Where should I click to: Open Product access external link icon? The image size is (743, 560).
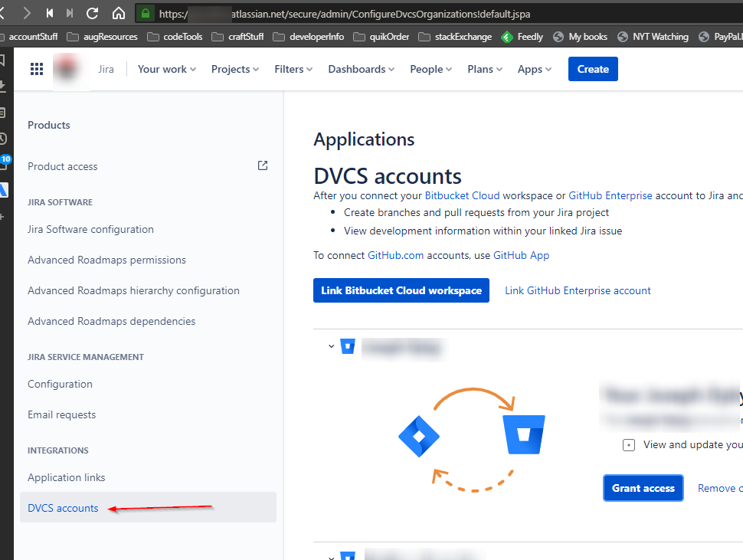point(263,165)
